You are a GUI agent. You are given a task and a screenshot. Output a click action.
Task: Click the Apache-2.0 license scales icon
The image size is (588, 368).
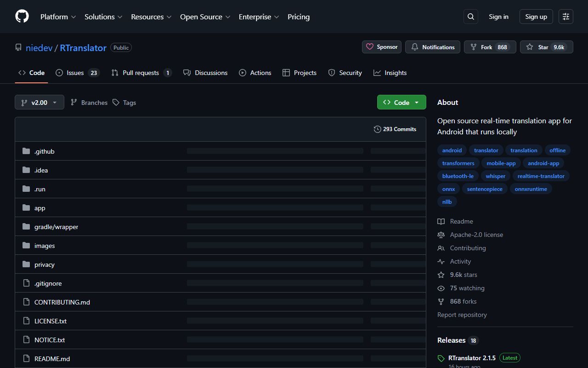pyautogui.click(x=441, y=235)
